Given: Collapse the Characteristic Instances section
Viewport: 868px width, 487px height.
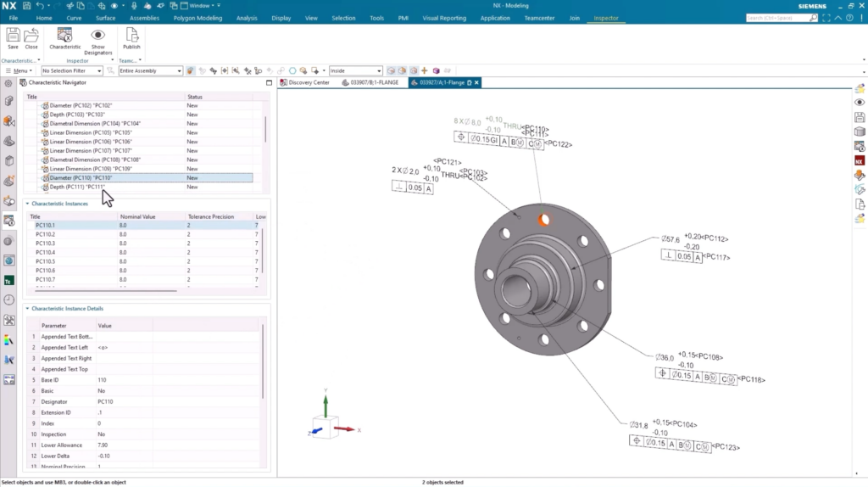Looking at the screenshot, I should (27, 204).
